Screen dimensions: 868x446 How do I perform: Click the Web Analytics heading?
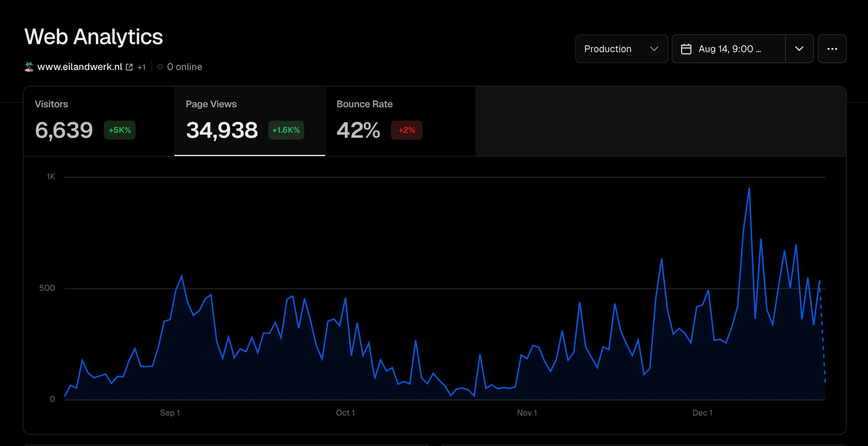click(x=94, y=37)
